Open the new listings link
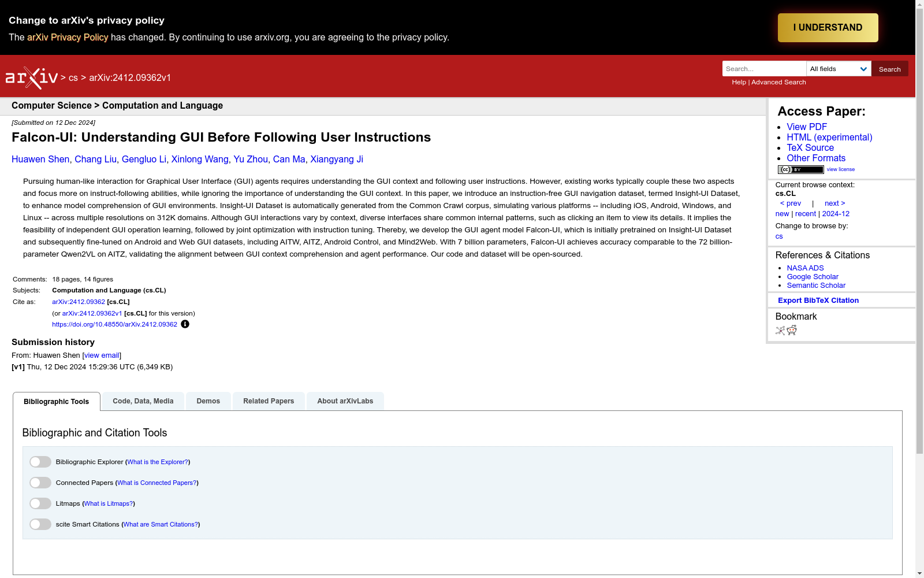Screen dimensions: 924x578 [x=782, y=214]
